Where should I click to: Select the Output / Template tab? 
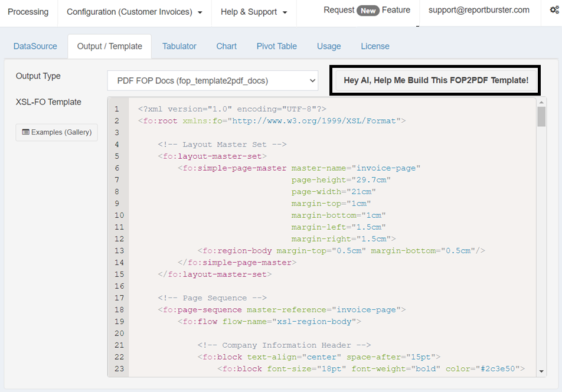pos(110,46)
